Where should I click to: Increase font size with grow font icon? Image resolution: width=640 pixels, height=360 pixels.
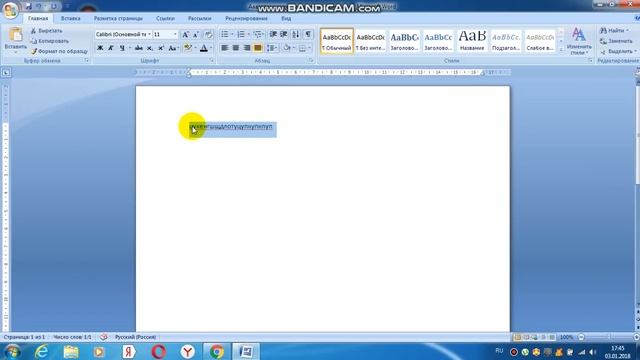(185, 34)
